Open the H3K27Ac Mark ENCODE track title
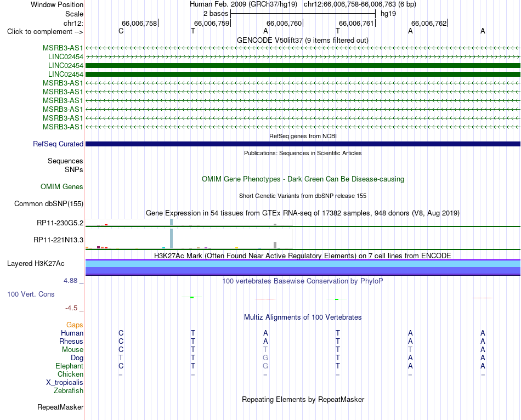This screenshot has height=420, width=521. coord(303,256)
